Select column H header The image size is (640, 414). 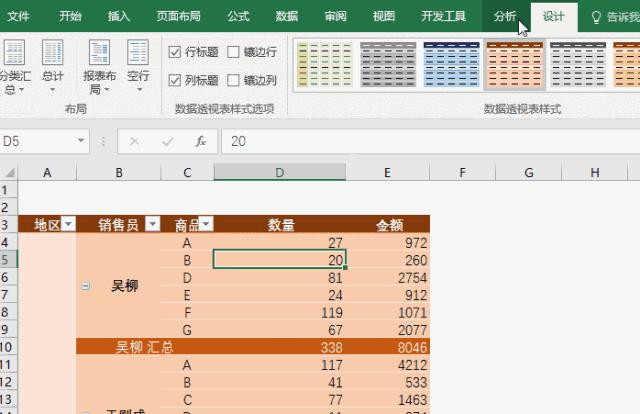[595, 173]
